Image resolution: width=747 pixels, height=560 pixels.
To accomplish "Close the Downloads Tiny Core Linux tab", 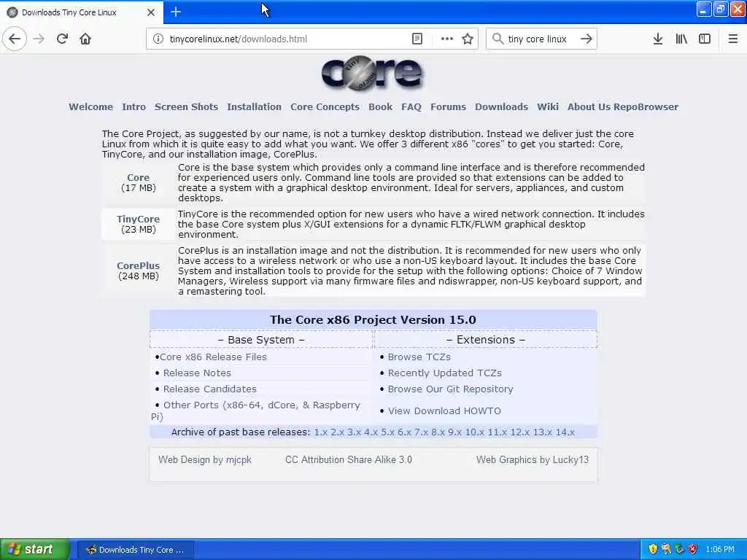I will 151,12.
